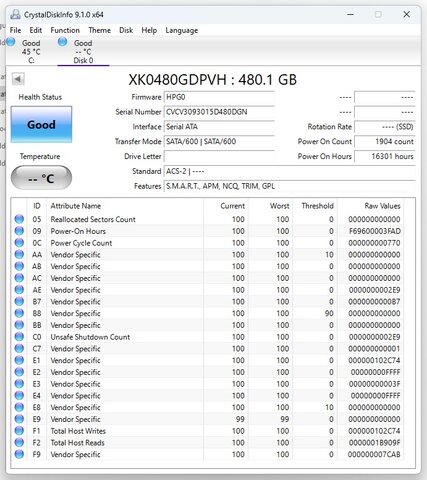Click the blue status orb for Disk 0
This screenshot has height=480, width=427.
pos(62,42)
